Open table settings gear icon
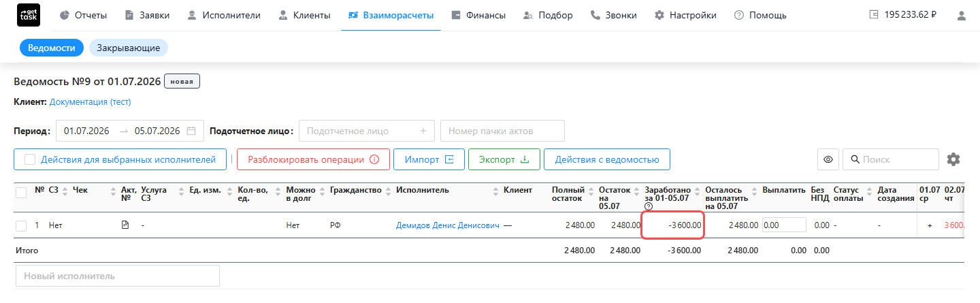The height and width of the screenshot is (303, 980). pyautogui.click(x=953, y=159)
